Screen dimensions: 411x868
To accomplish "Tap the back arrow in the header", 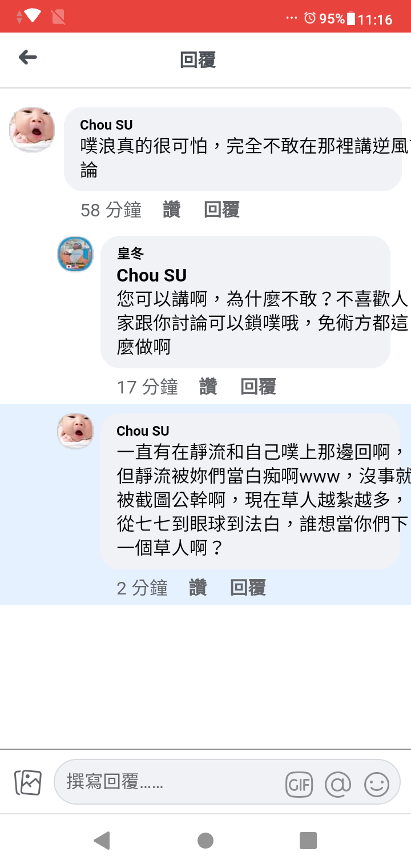I will [27, 57].
